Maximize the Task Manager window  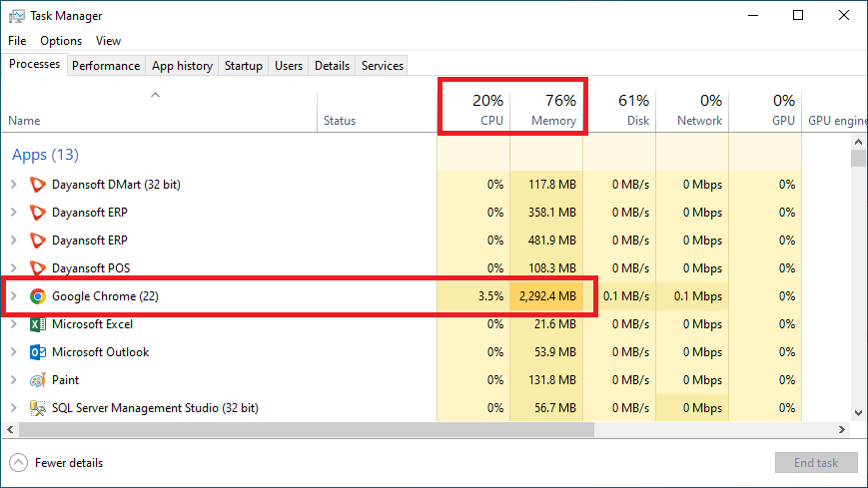798,16
